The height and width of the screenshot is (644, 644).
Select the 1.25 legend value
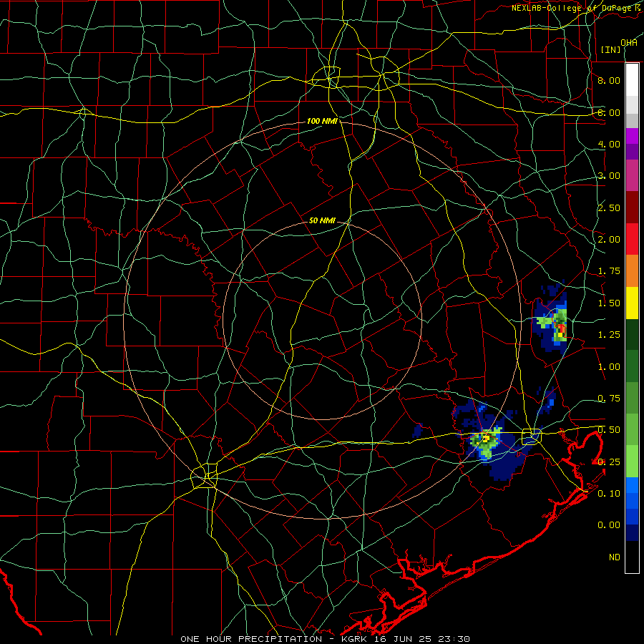coord(609,335)
